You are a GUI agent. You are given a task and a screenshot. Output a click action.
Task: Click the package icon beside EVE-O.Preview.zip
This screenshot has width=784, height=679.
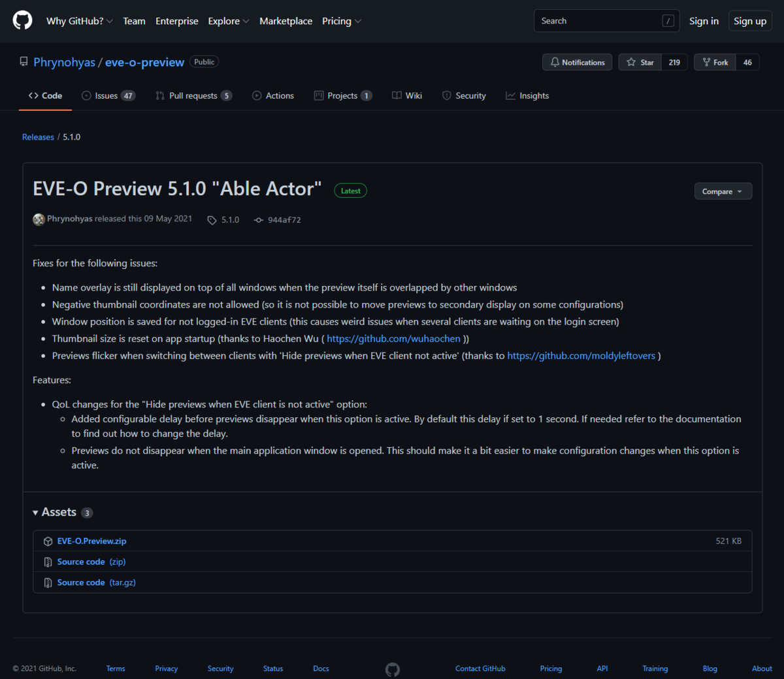(48, 541)
